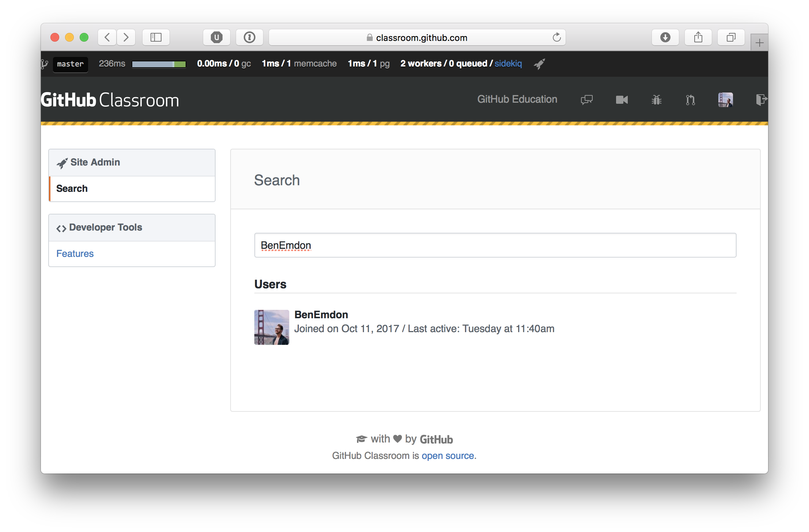Viewport: 809px width, 532px height.
Task: Open the Safari share menu
Action: point(698,37)
